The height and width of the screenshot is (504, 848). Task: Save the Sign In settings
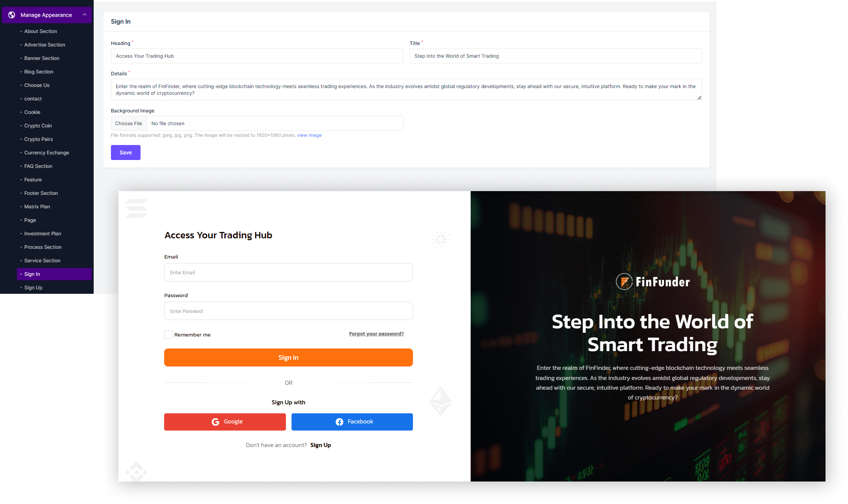126,153
